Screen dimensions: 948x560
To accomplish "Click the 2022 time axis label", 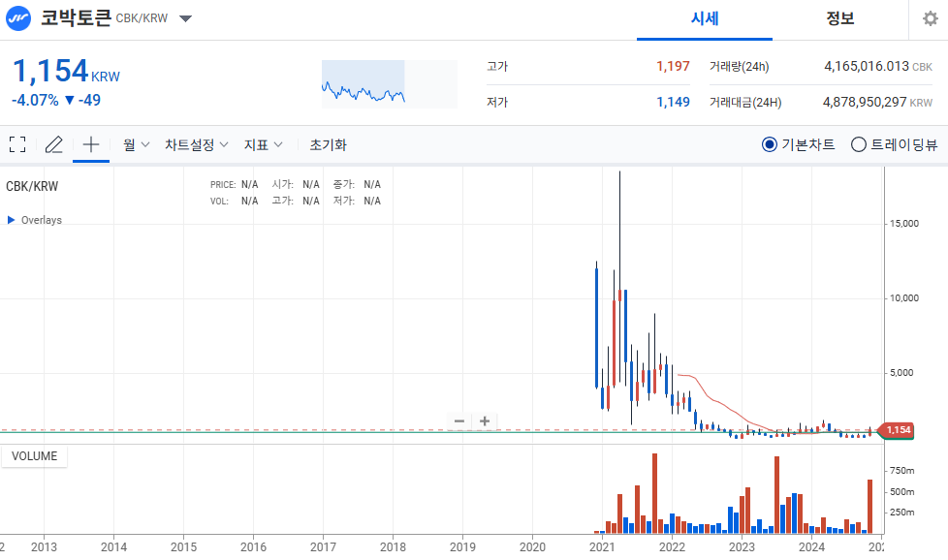I will point(672,546).
